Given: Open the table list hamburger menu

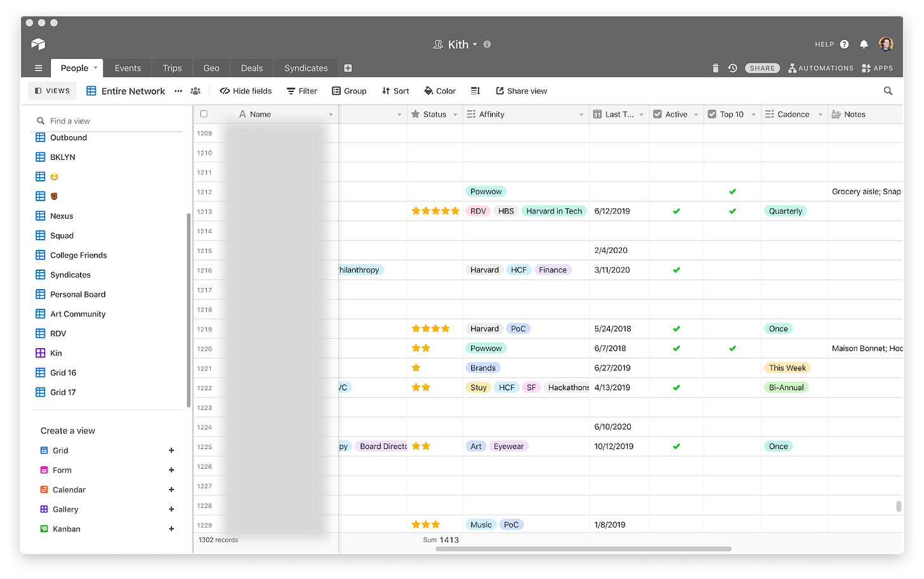Looking at the screenshot, I should click(39, 68).
